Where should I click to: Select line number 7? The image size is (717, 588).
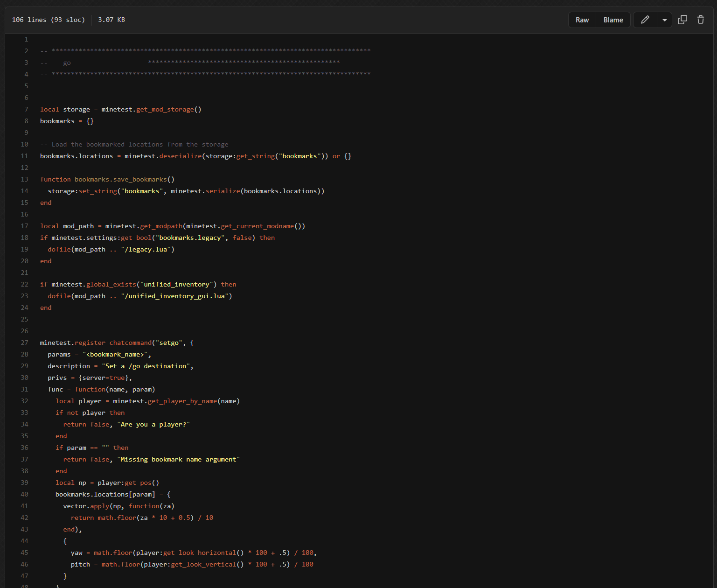(x=26, y=109)
